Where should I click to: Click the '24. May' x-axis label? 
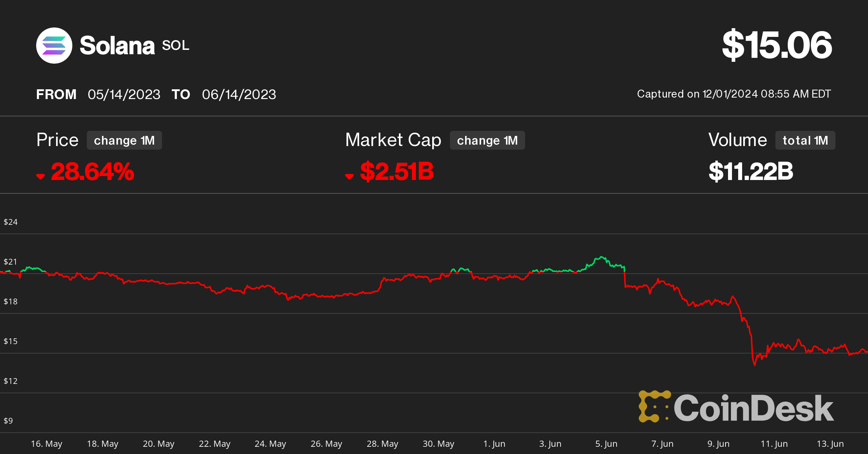271,444
